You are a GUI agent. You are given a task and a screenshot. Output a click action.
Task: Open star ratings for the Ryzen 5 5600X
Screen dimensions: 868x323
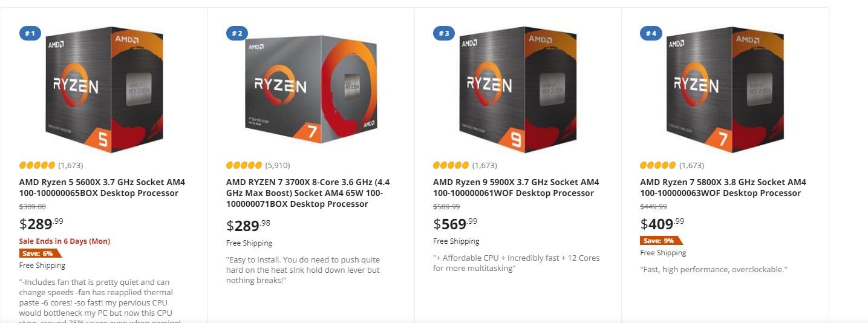38,165
